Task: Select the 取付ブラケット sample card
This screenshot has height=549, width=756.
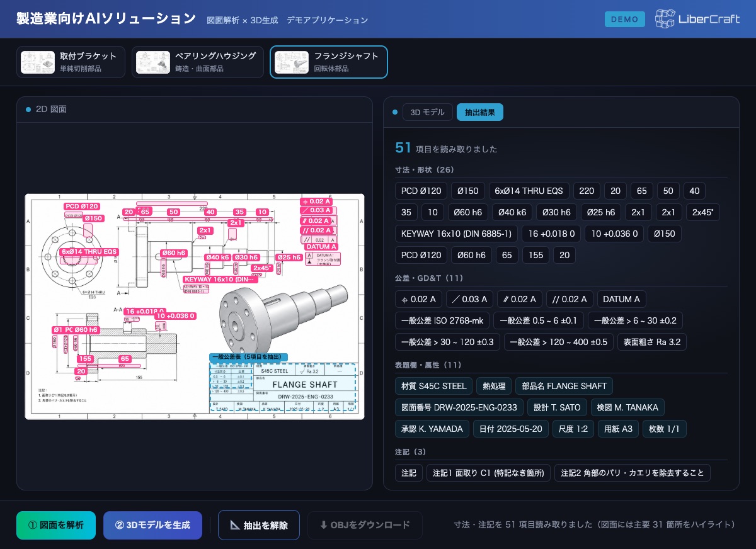Action: pyautogui.click(x=71, y=62)
